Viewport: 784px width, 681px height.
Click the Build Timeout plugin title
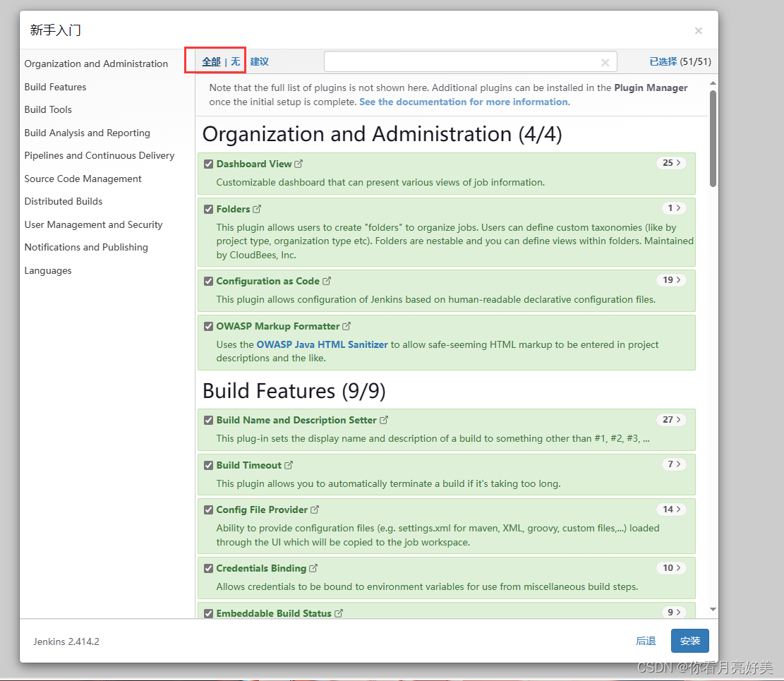point(249,465)
